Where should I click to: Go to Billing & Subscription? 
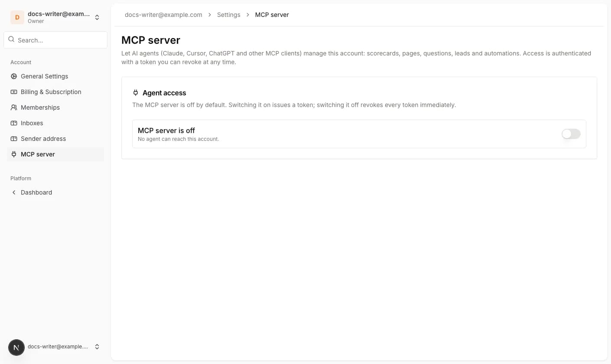click(x=55, y=92)
